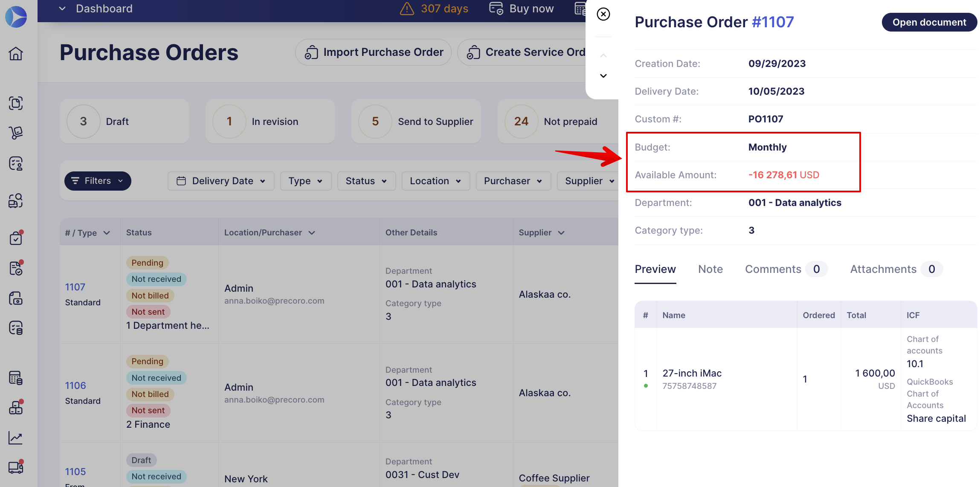Open the Supplier filter dropdown

[588, 181]
